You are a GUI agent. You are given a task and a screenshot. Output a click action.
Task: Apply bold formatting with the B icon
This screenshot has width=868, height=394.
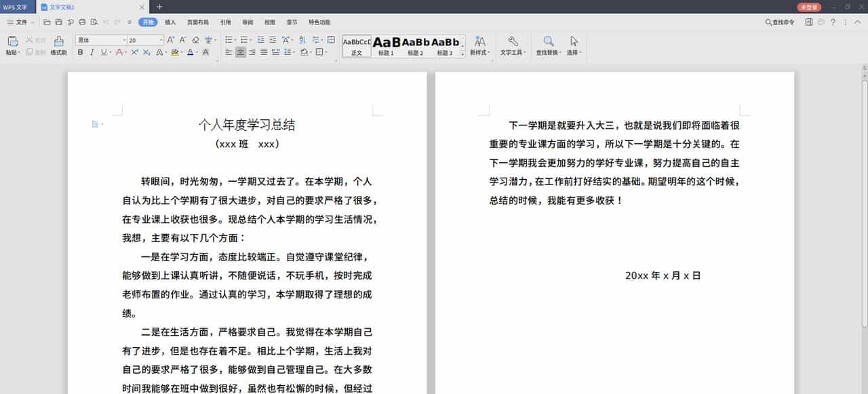(x=81, y=52)
